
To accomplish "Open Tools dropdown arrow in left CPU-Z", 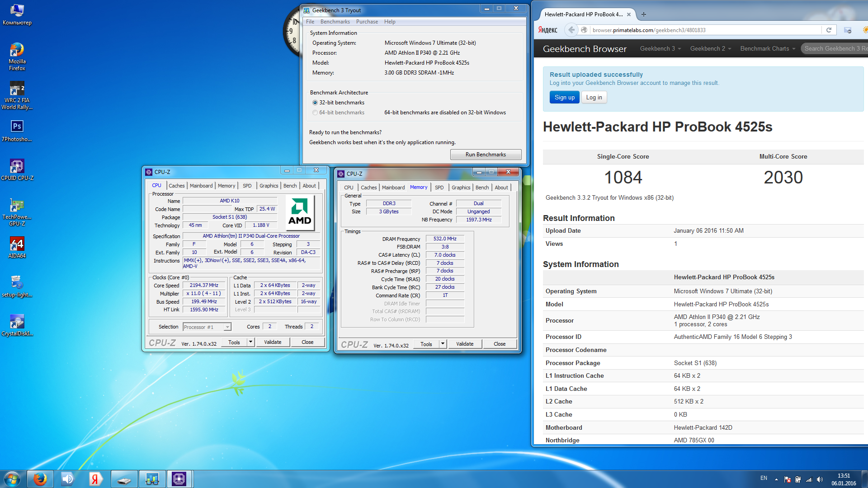I will [x=250, y=342].
